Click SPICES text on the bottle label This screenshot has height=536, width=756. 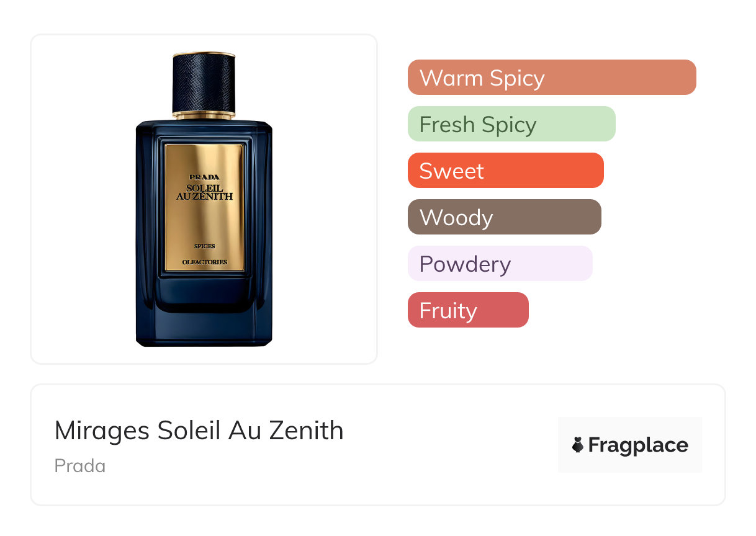204,246
